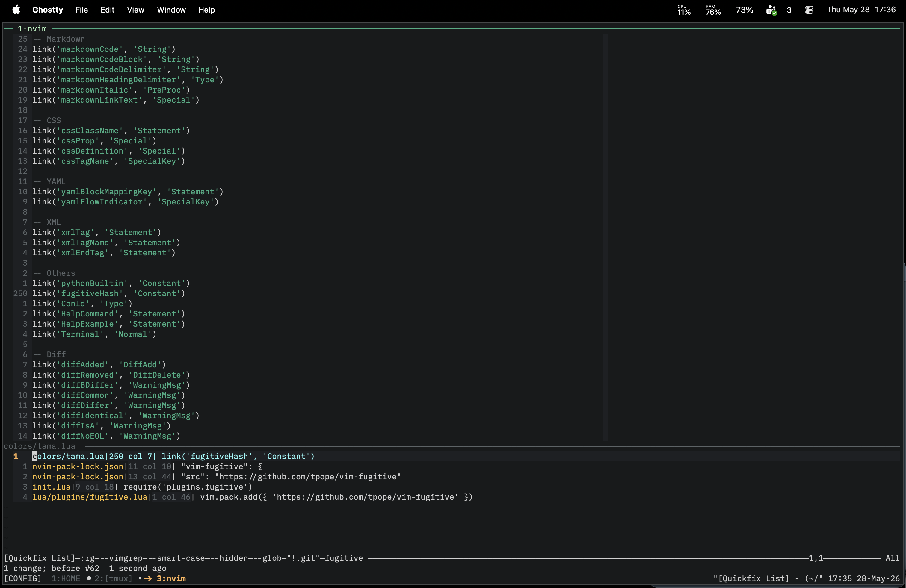Click the link('cssClassName', 'Statement') line
Screen dimensions: 906x588
click(x=111, y=131)
